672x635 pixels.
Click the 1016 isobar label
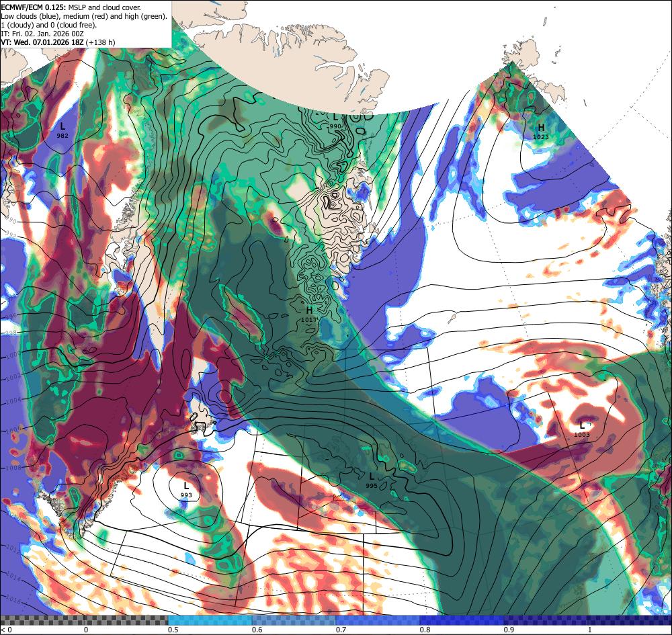pos(13,600)
